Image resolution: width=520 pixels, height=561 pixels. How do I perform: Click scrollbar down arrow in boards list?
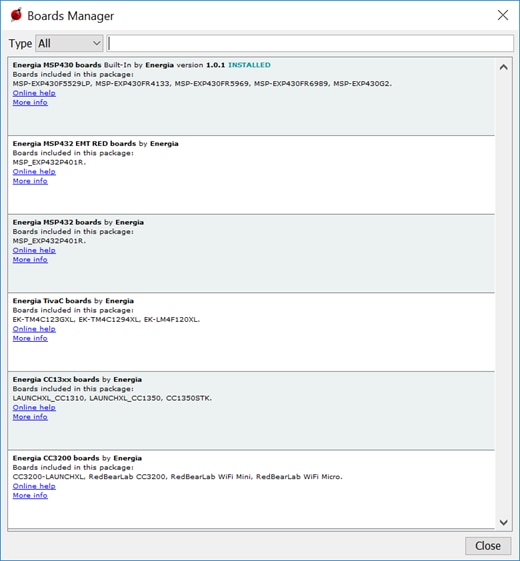(x=504, y=522)
